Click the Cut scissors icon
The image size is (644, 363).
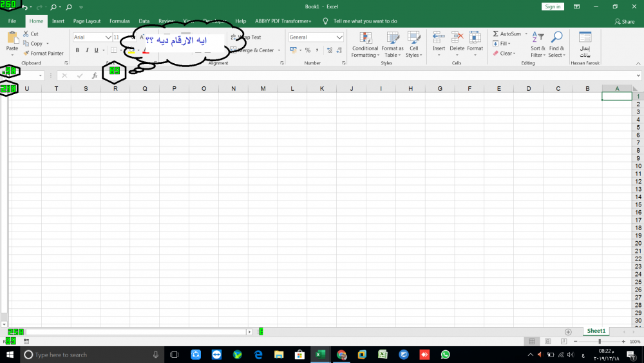26,34
